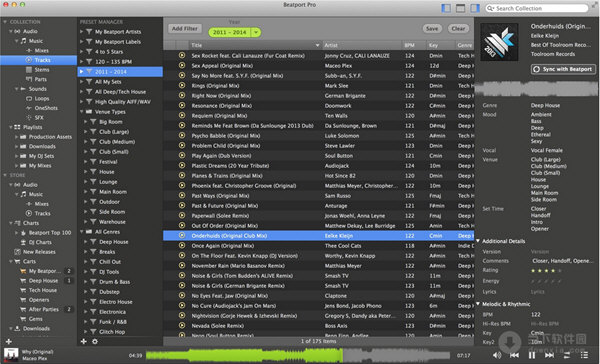Preview the Plastic Dreams (20 Year Tribute) track
Image resolution: width=600 pixels, height=364 pixels.
[x=182, y=166]
